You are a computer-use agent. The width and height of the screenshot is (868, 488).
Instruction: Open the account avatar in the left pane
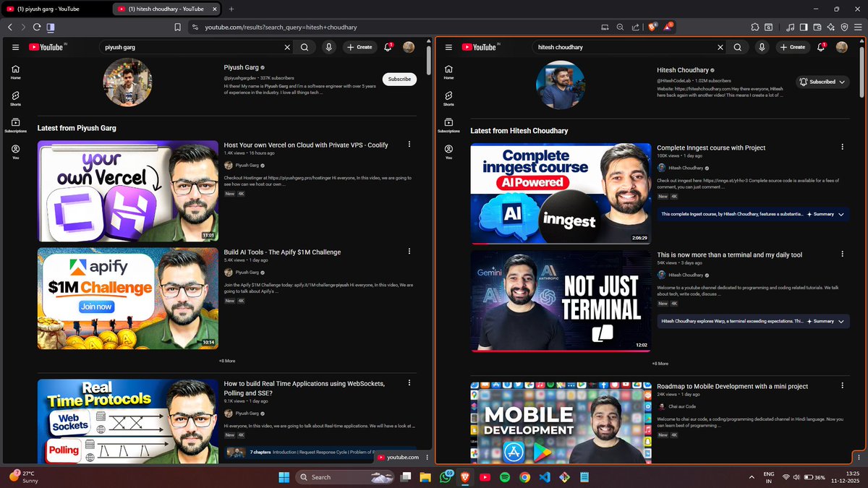coord(409,47)
